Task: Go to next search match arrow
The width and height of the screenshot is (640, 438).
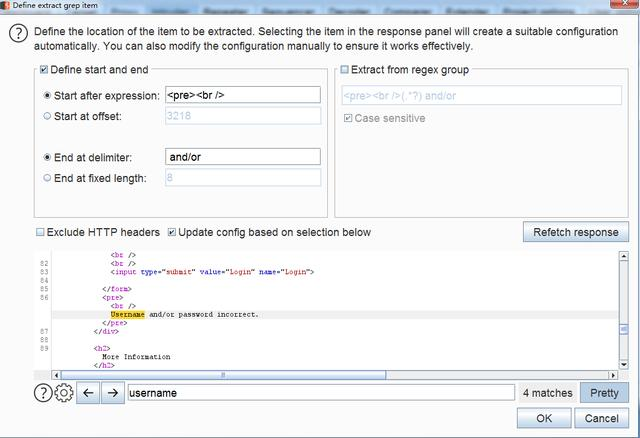Action: coord(113,393)
